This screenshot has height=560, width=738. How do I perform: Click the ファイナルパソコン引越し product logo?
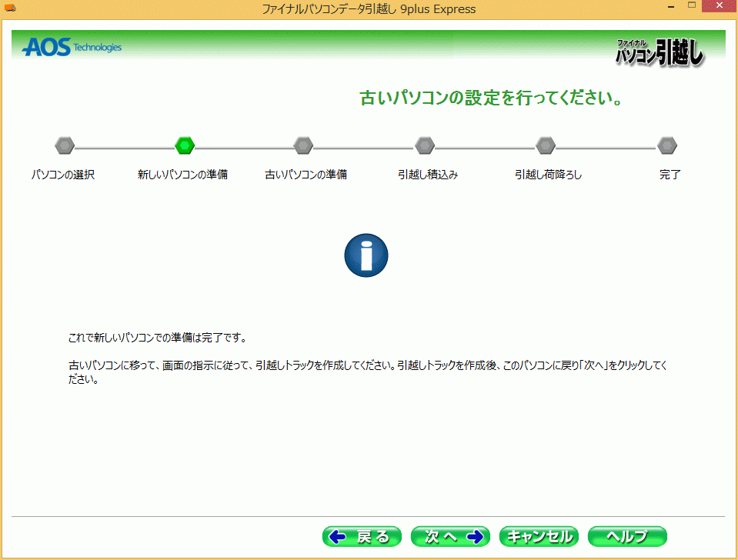(x=660, y=52)
